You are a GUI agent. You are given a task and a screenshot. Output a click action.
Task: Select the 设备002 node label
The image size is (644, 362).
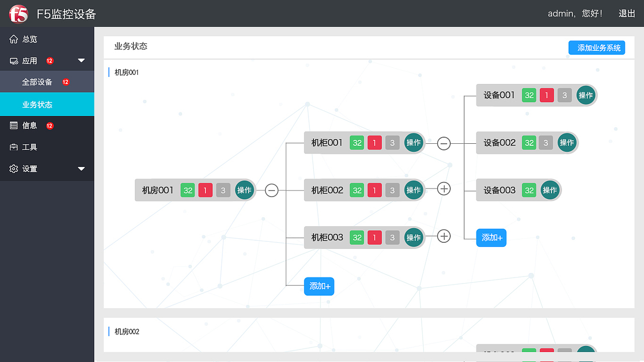(x=500, y=143)
